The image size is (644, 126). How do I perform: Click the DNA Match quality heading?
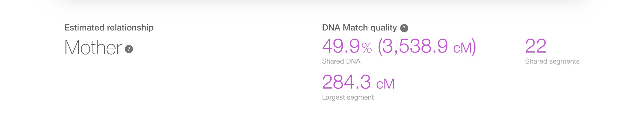coord(359,28)
